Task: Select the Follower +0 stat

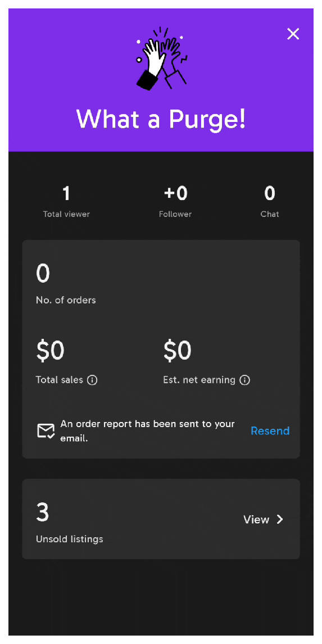Action: tap(175, 202)
